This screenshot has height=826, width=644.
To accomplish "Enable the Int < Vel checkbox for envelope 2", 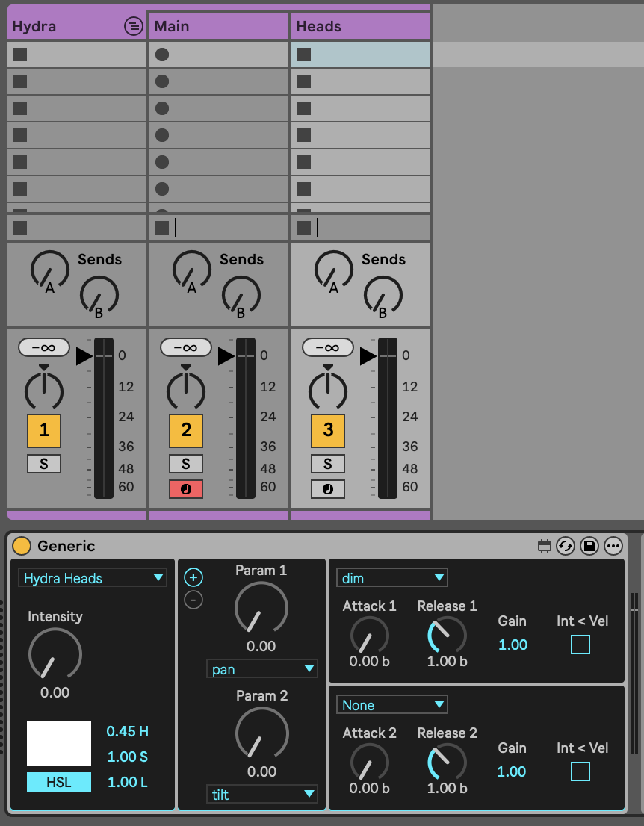I will tap(580, 771).
